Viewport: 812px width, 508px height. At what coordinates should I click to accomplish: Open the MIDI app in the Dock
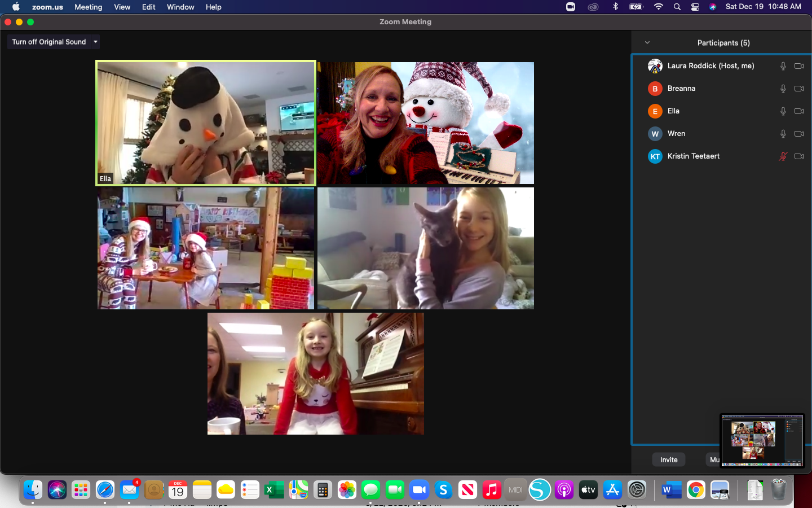coord(515,490)
